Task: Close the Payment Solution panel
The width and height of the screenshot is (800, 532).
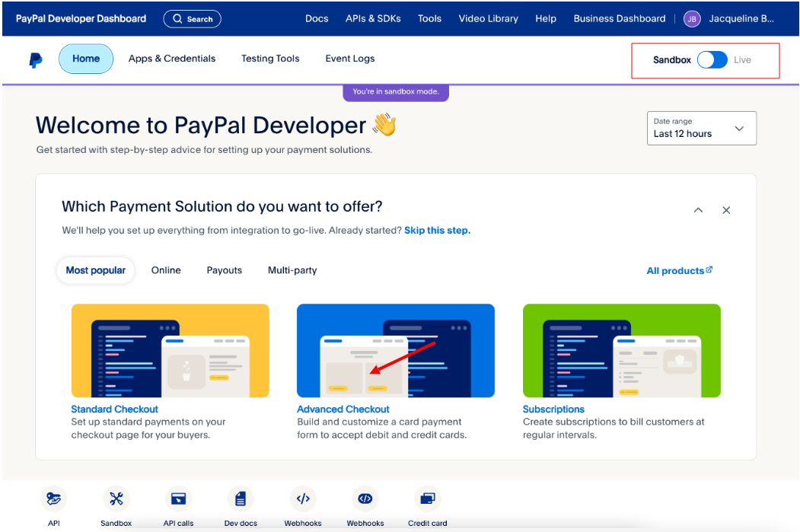Action: coord(726,211)
